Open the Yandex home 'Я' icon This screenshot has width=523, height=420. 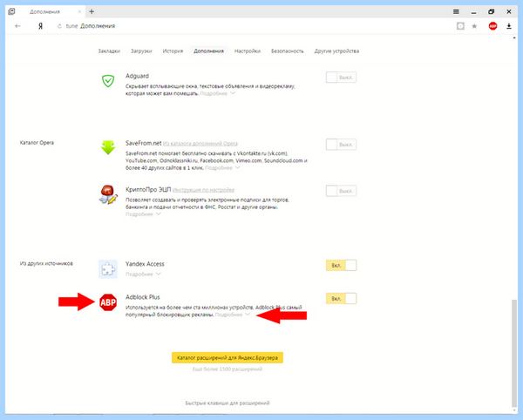click(40, 26)
